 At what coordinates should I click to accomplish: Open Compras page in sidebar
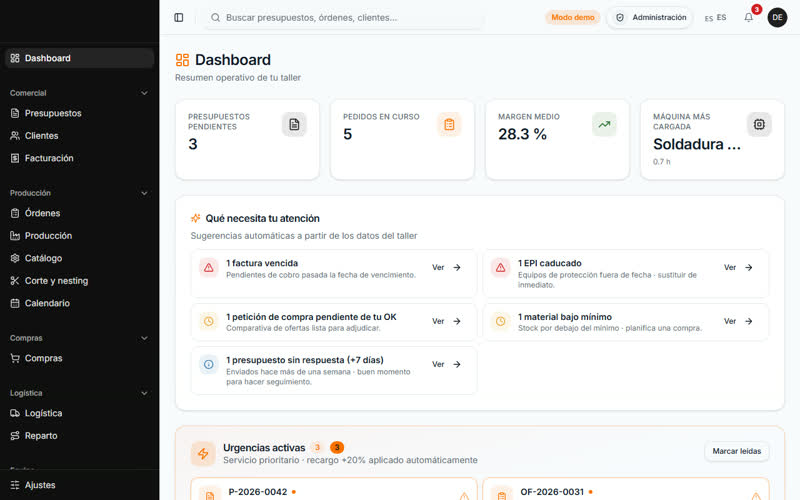pyautogui.click(x=80, y=358)
